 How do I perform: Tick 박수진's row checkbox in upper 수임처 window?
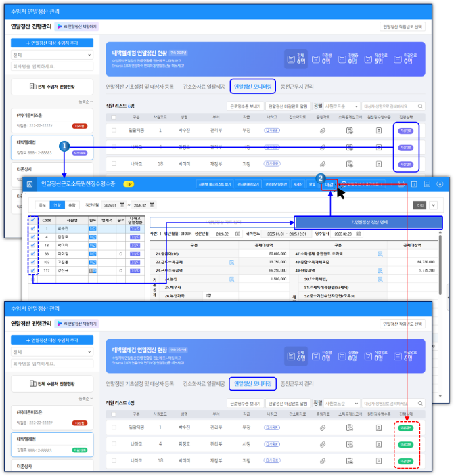click(114, 131)
